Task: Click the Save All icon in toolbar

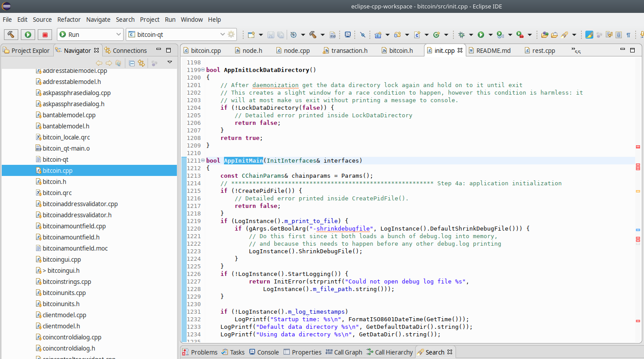Action: coord(280,35)
